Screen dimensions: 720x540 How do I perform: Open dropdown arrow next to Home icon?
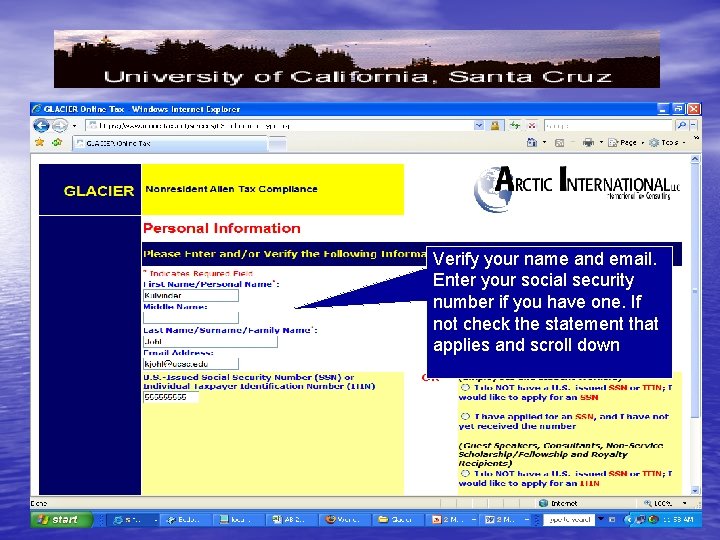[x=545, y=143]
